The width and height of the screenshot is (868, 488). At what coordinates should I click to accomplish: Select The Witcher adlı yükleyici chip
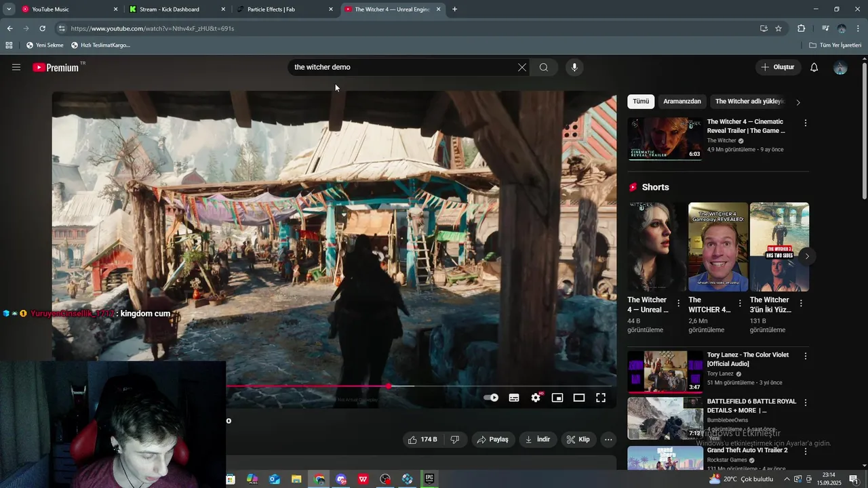[x=749, y=102]
